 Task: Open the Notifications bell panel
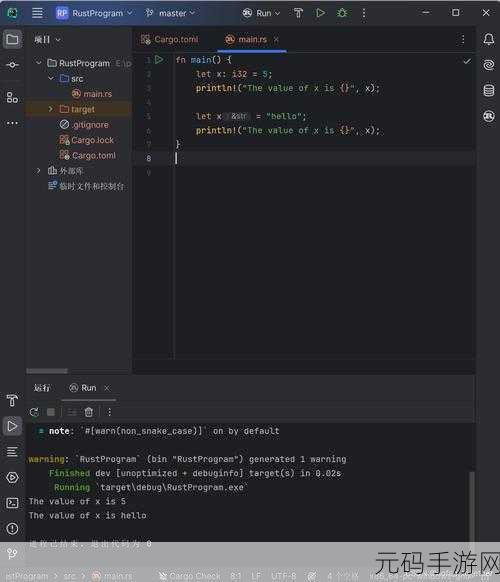pos(488,39)
